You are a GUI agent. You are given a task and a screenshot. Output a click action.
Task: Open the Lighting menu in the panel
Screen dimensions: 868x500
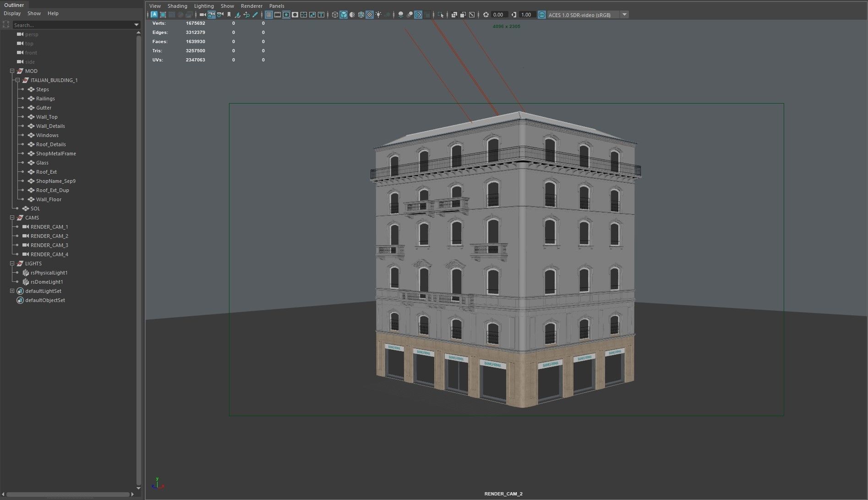click(204, 6)
